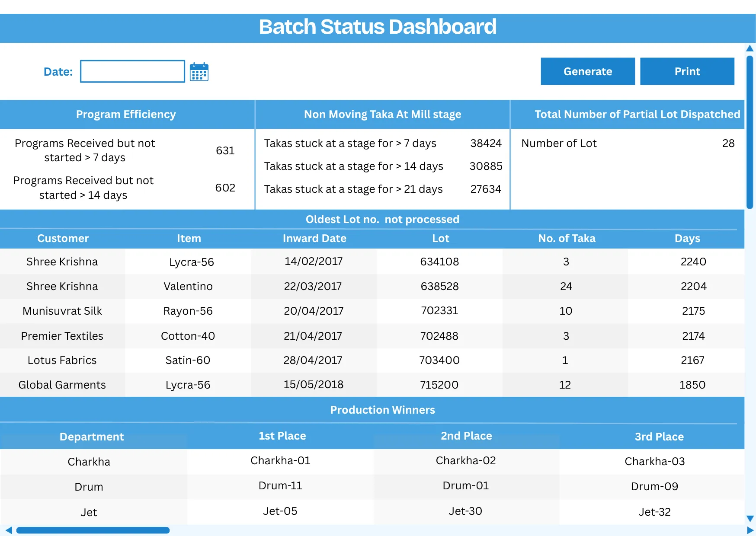The image size is (756, 536).
Task: Click the 27634 takas stuck value
Action: coord(486,189)
